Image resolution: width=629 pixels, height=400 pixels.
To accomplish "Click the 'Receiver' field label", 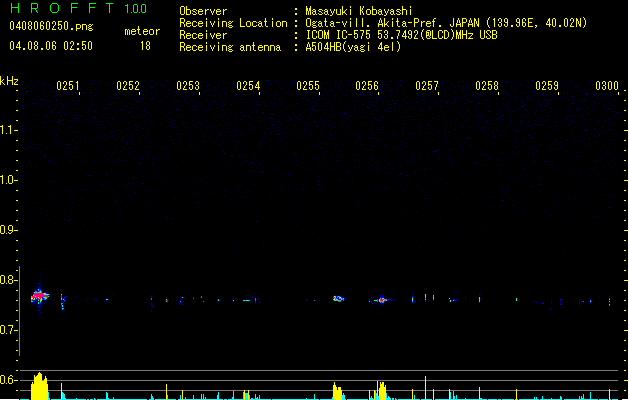I will point(203,35).
